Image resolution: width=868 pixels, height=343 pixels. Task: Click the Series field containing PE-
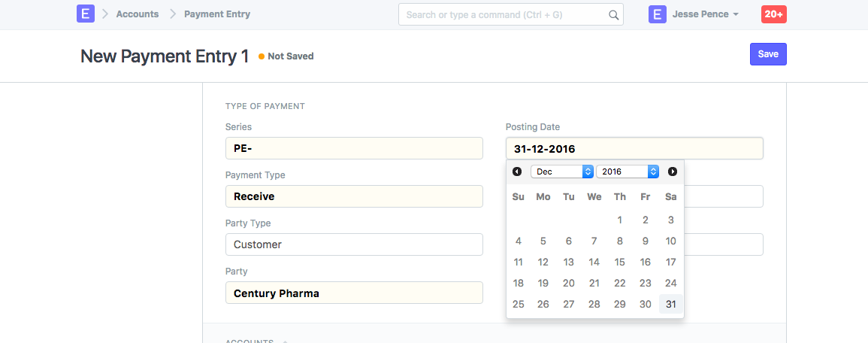pyautogui.click(x=354, y=148)
